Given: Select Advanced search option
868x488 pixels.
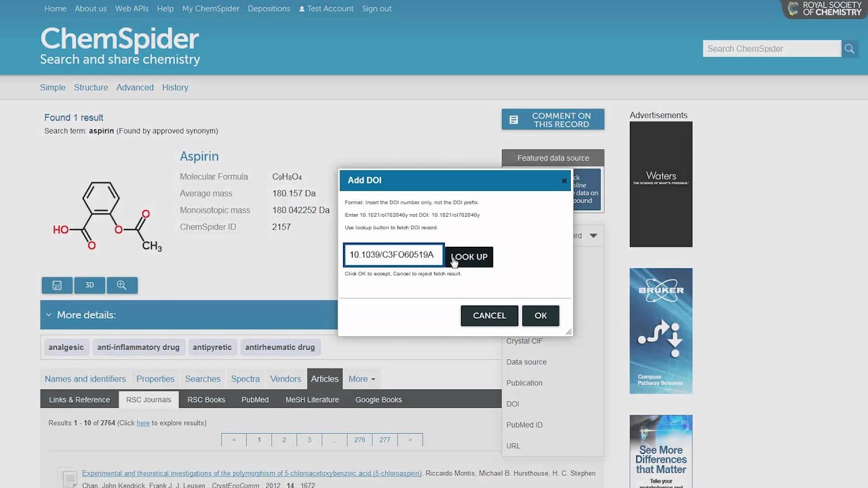Looking at the screenshot, I should [135, 87].
